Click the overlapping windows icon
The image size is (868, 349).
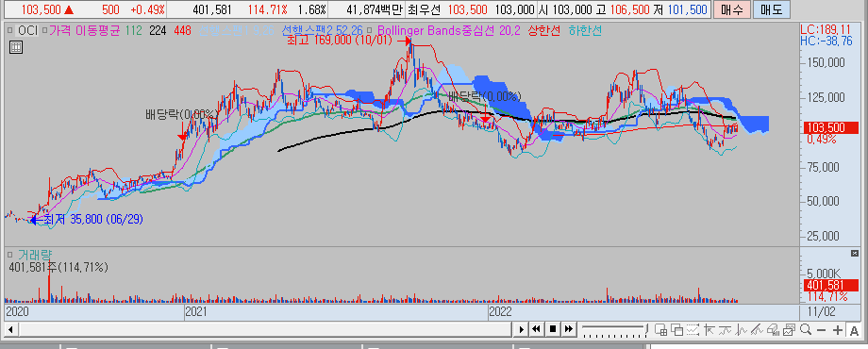pyautogui.click(x=677, y=329)
